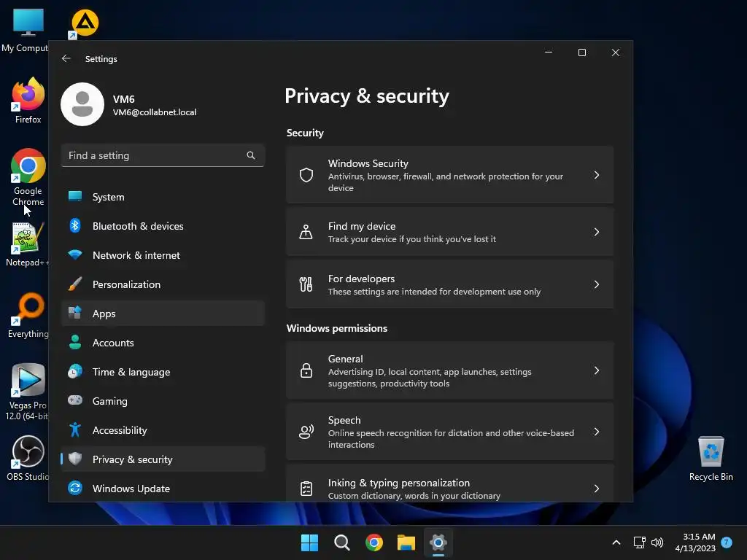Click the Find my device locator icon
Image resolution: width=747 pixels, height=560 pixels.
[306, 232]
